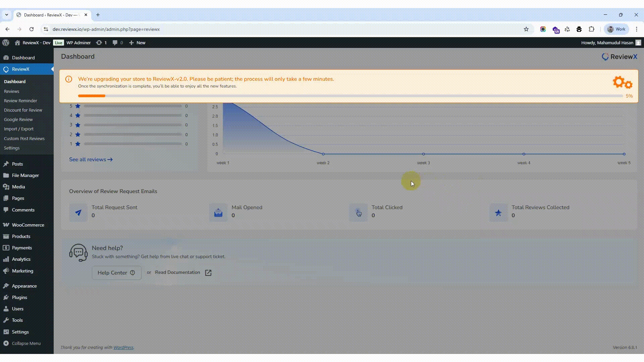Image resolution: width=644 pixels, height=362 pixels.
Task: Click the Products icon in sidebar
Action: pos(6,236)
